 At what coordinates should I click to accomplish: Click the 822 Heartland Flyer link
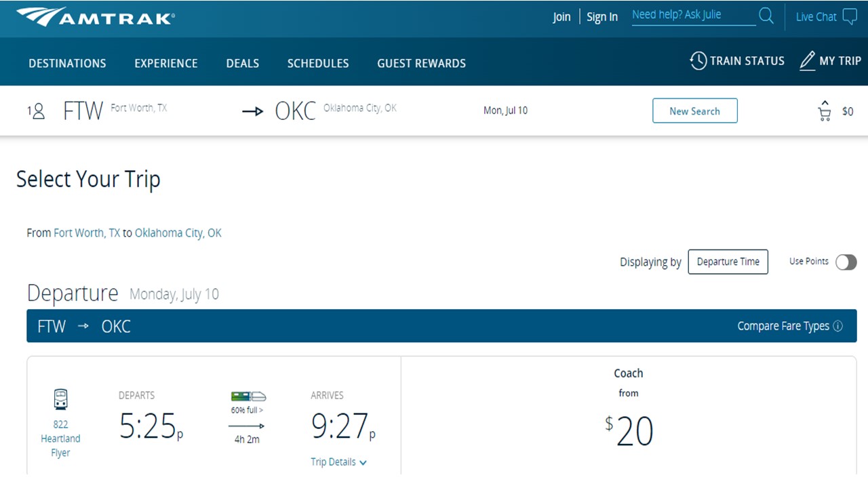(60, 439)
